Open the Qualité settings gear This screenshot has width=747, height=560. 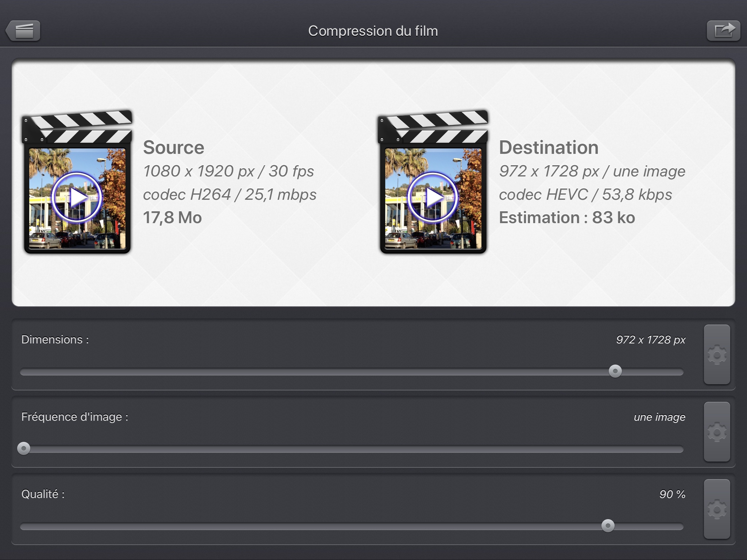[x=717, y=509]
